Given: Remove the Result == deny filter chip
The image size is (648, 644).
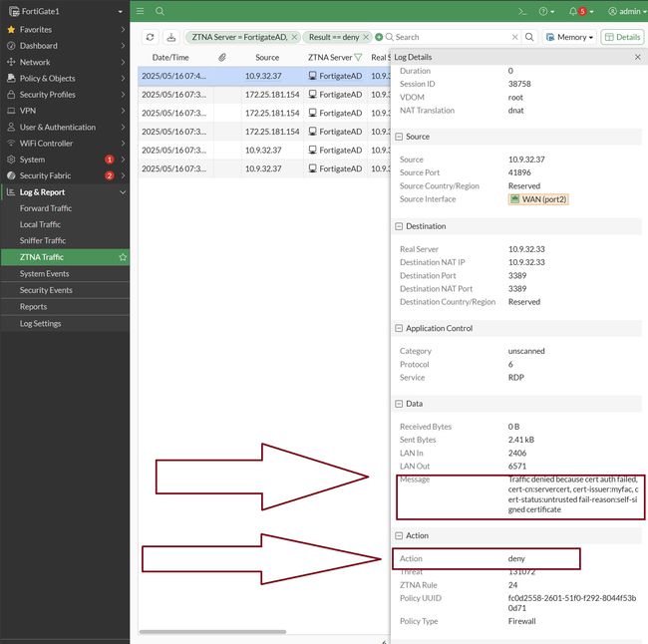Looking at the screenshot, I should click(366, 37).
